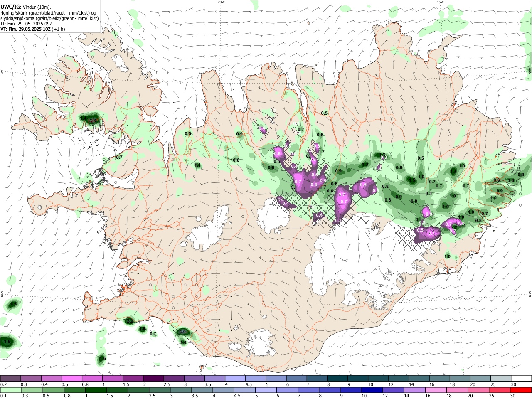Select the violet rain swatch labeled 12
The height and width of the screenshot is (399, 532).
[x=392, y=390]
